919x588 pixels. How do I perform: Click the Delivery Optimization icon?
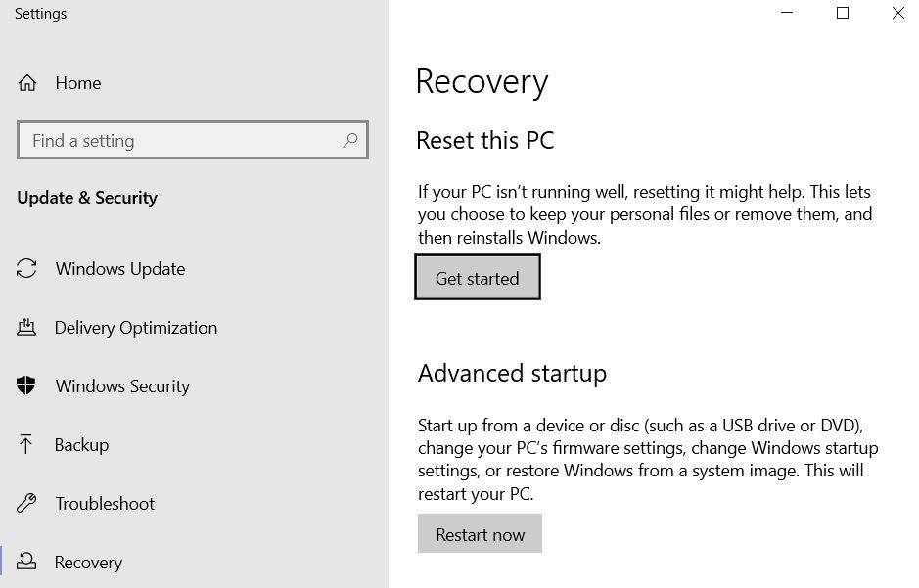(26, 327)
